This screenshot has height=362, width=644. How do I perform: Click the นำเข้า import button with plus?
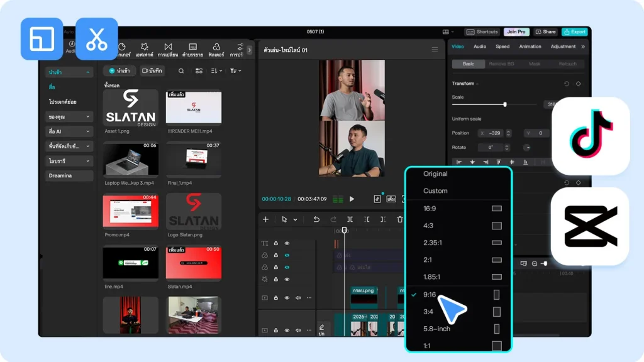(x=119, y=71)
